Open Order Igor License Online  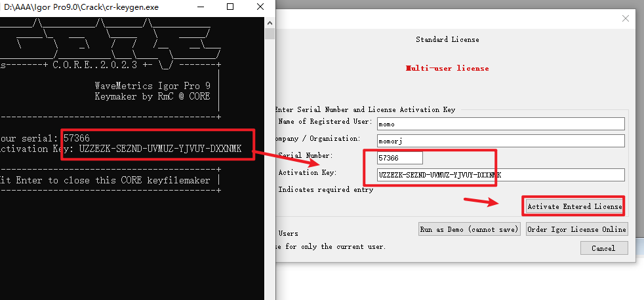[576, 229]
